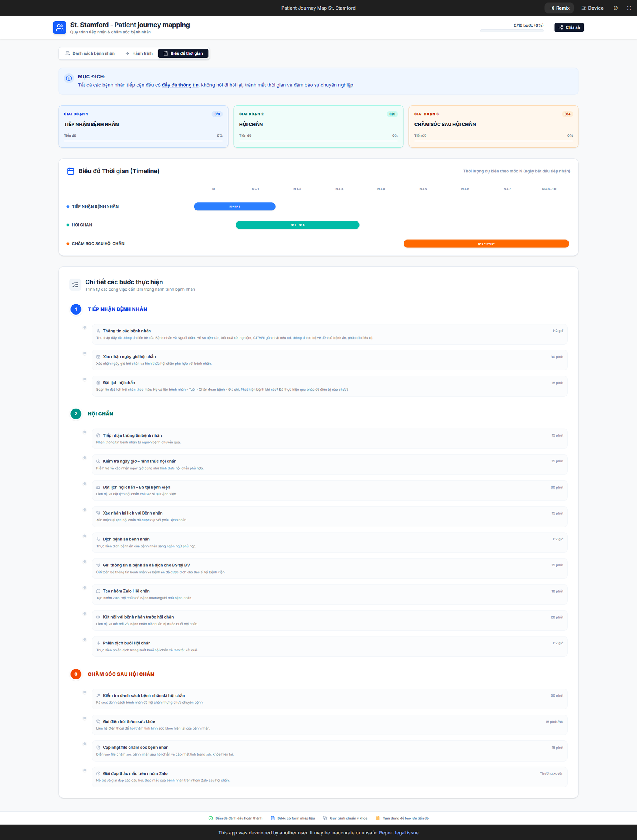Click the number 3 badge for CHĂM SÓC SAU HỘI CHẨN
This screenshot has height=840, width=637.
tap(76, 674)
